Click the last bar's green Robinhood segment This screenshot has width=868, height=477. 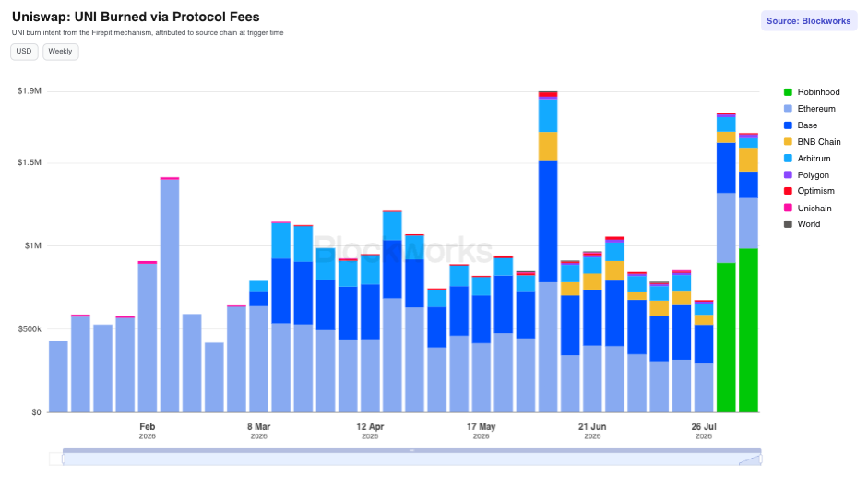pos(748,330)
